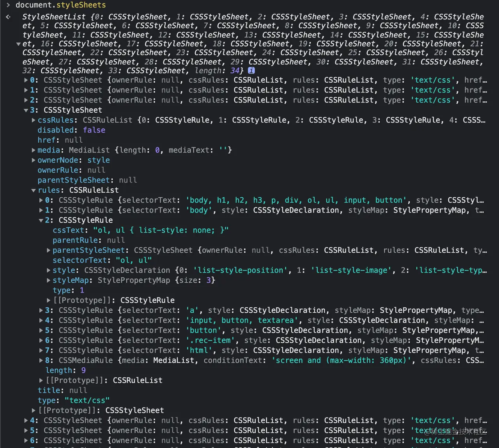Expand stylesheet entry 2

[x=26, y=100]
